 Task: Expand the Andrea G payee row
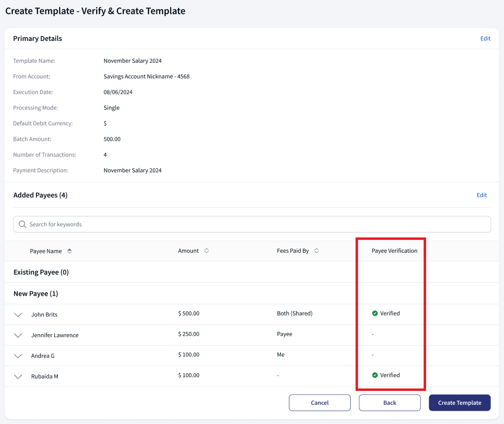[18, 356]
